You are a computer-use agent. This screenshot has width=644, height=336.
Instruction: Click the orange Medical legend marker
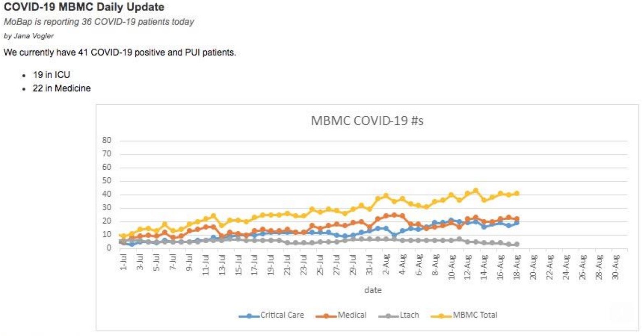[x=326, y=316]
